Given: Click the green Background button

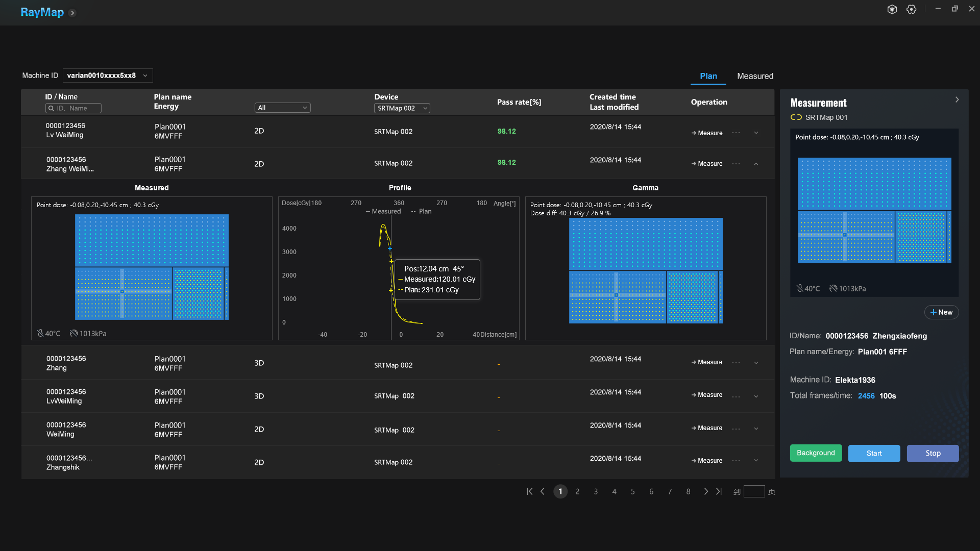Looking at the screenshot, I should point(816,453).
